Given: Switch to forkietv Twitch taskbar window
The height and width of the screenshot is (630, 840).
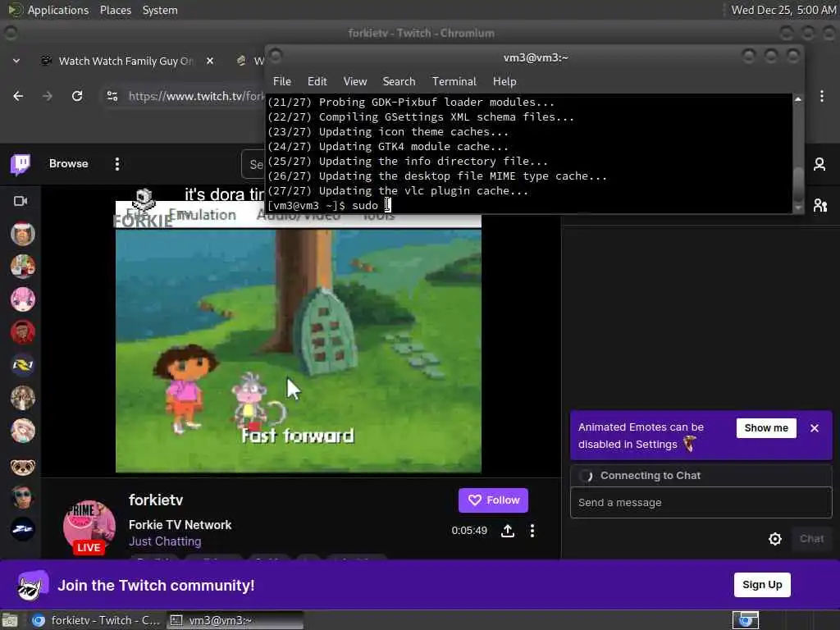Looking at the screenshot, I should pyautogui.click(x=97, y=620).
